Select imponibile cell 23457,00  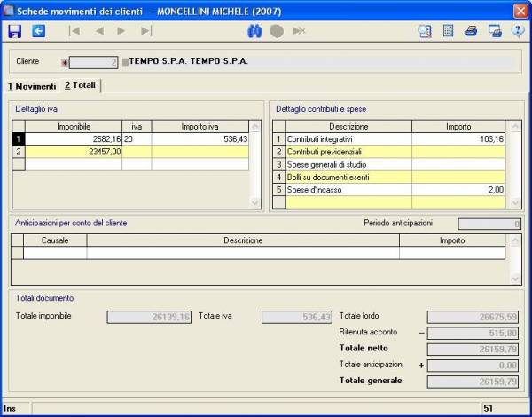[x=74, y=152]
